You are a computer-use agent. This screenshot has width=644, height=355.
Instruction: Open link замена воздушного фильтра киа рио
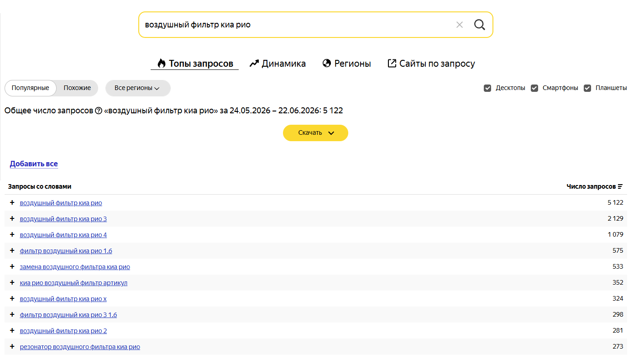(75, 267)
